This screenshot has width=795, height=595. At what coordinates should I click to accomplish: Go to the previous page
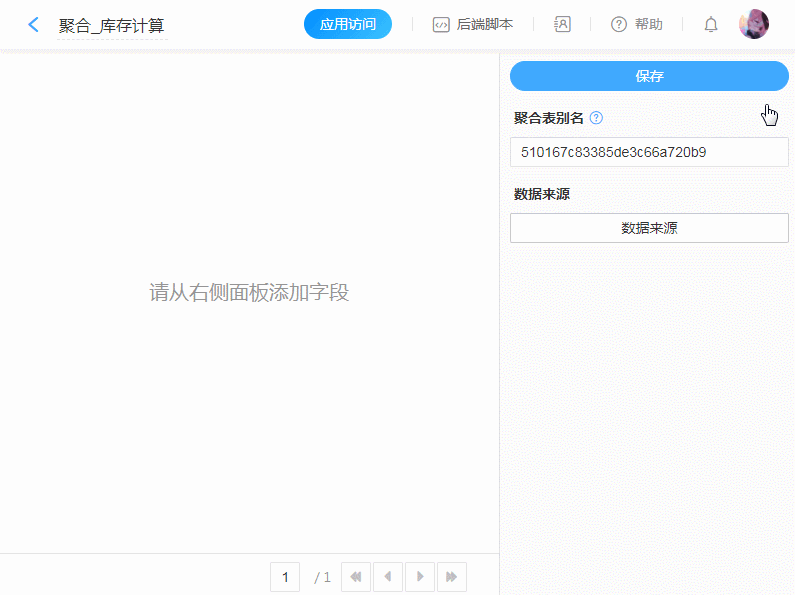click(388, 577)
